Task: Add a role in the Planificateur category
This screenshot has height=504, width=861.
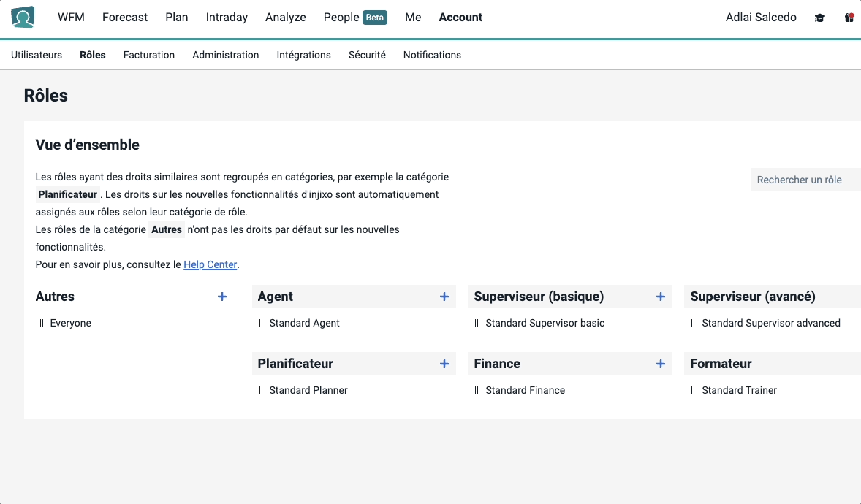Action: click(444, 363)
